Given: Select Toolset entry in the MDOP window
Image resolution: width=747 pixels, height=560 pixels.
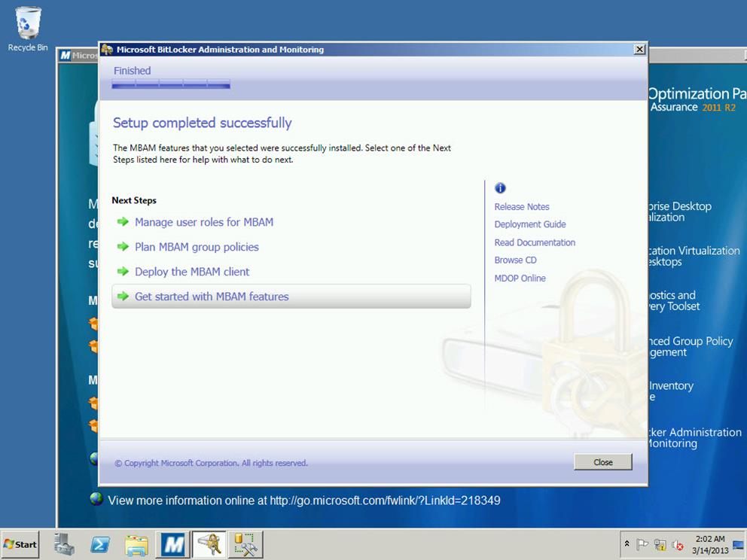Looking at the screenshot, I should [674, 300].
